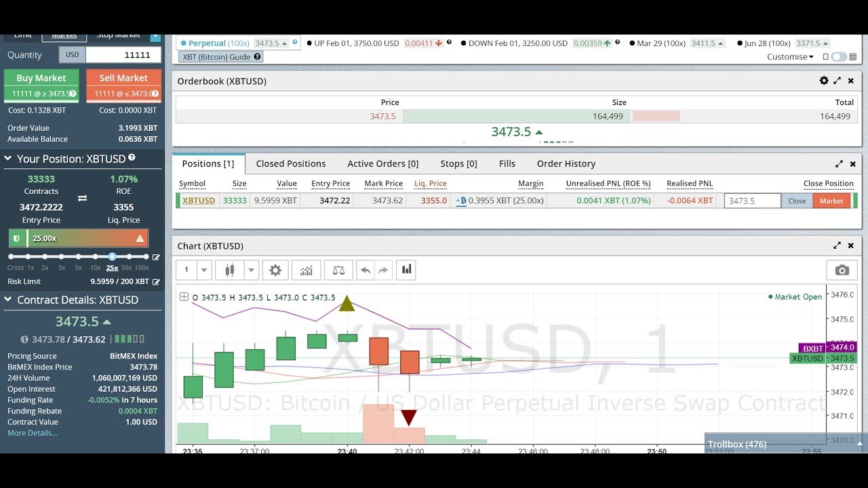Open Closed Positions tab
This screenshot has height=488, width=868.
(x=291, y=163)
